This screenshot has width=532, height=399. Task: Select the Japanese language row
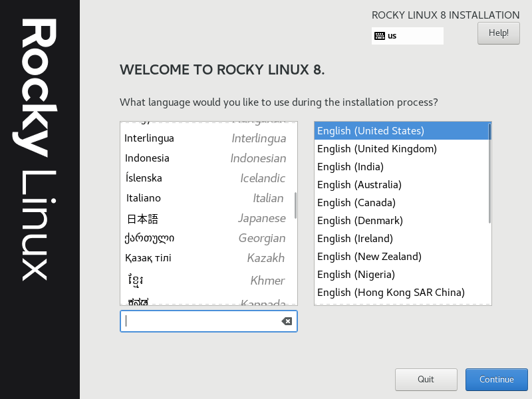tap(209, 218)
